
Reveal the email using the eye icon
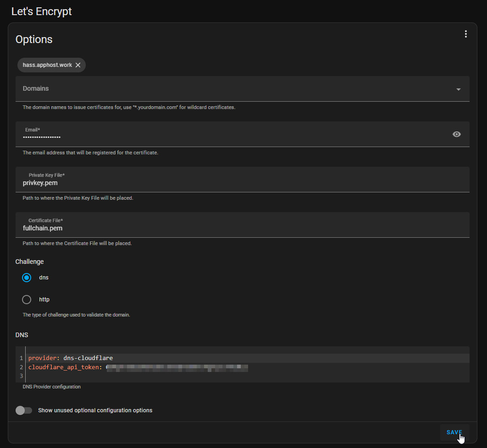[x=456, y=134]
